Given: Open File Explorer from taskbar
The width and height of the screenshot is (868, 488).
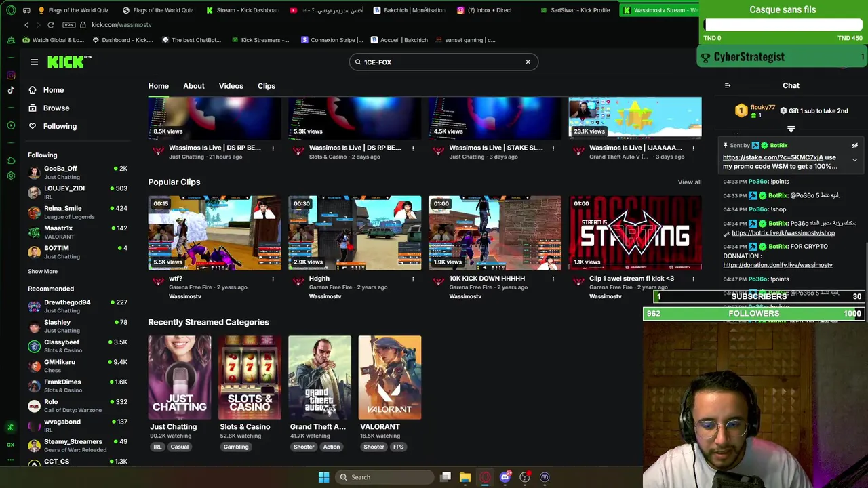Looking at the screenshot, I should tap(465, 477).
